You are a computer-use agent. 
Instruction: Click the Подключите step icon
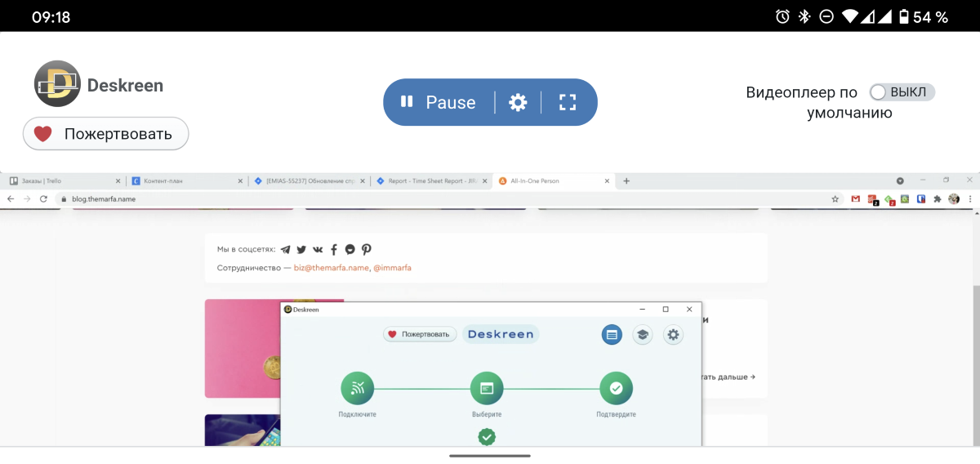click(x=358, y=389)
